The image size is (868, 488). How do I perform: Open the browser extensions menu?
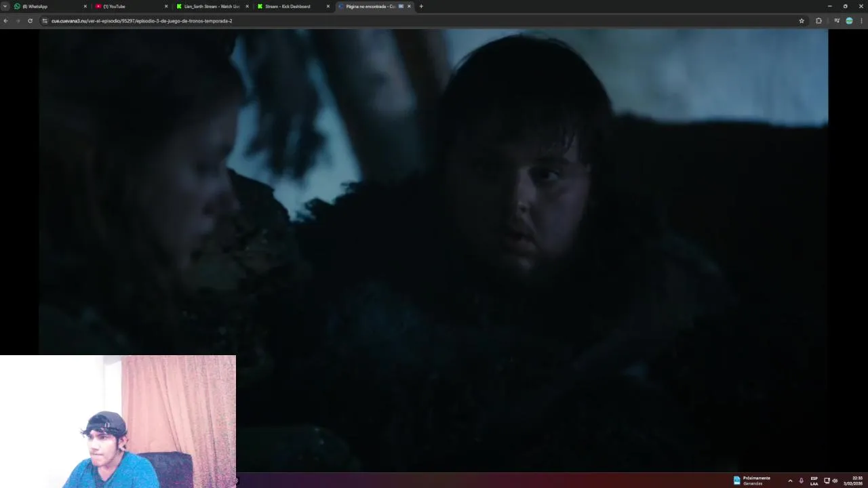pyautogui.click(x=818, y=21)
